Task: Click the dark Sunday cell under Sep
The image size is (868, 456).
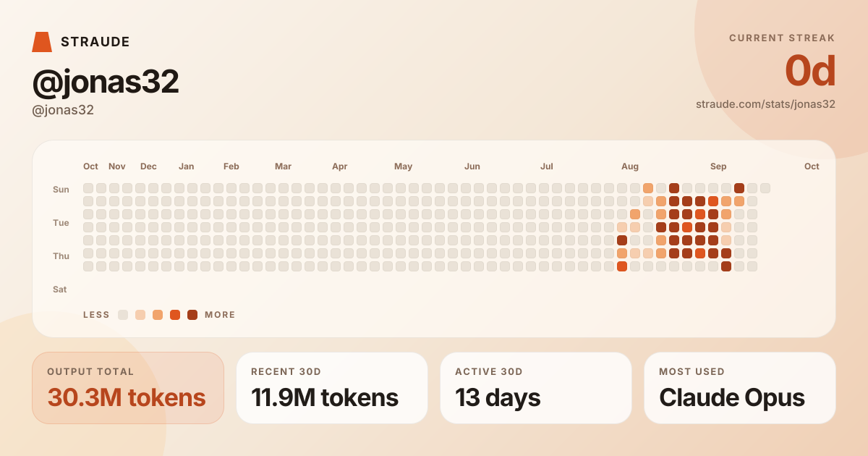Action: 739,188
